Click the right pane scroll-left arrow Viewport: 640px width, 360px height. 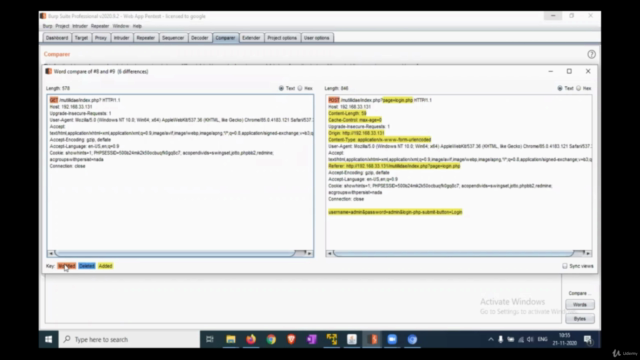coord(329,253)
